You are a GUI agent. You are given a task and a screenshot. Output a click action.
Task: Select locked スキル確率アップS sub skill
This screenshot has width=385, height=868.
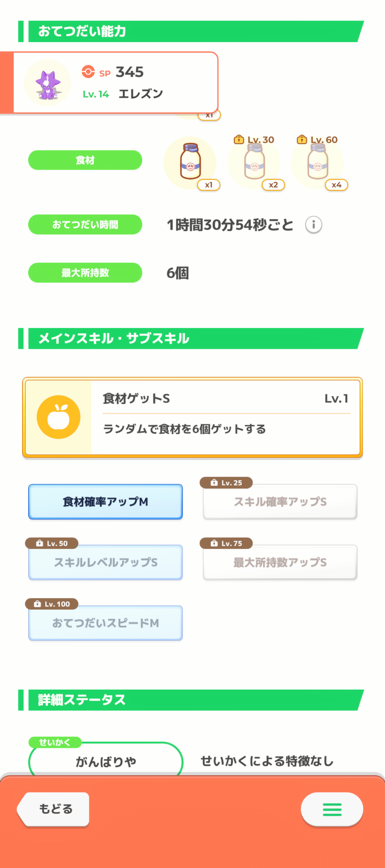point(280,502)
